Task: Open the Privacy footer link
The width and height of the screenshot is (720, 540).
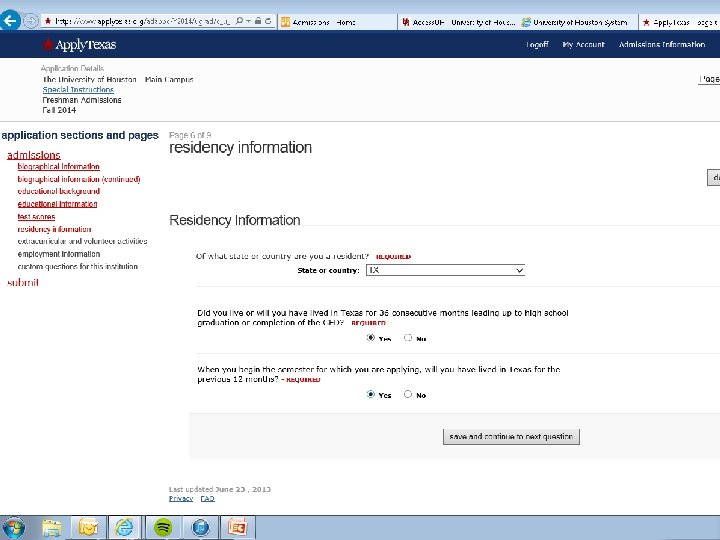Action: click(x=181, y=499)
